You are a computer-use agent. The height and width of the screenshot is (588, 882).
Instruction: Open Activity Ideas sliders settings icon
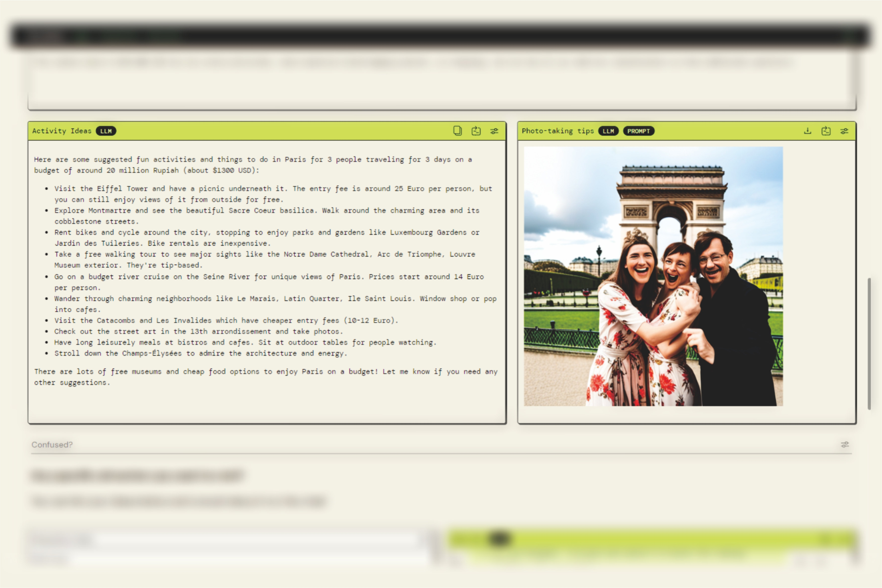click(x=495, y=131)
